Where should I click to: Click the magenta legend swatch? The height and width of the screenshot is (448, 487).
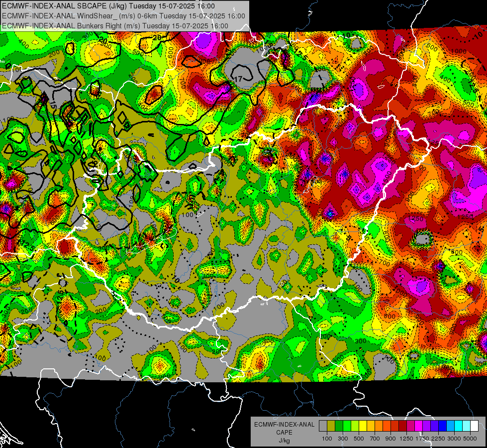click(x=419, y=426)
